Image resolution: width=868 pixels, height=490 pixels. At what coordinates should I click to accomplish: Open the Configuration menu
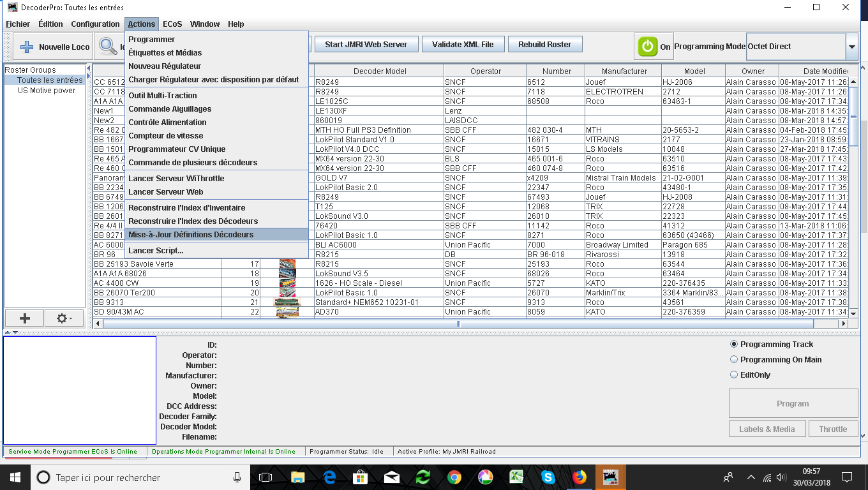point(95,24)
